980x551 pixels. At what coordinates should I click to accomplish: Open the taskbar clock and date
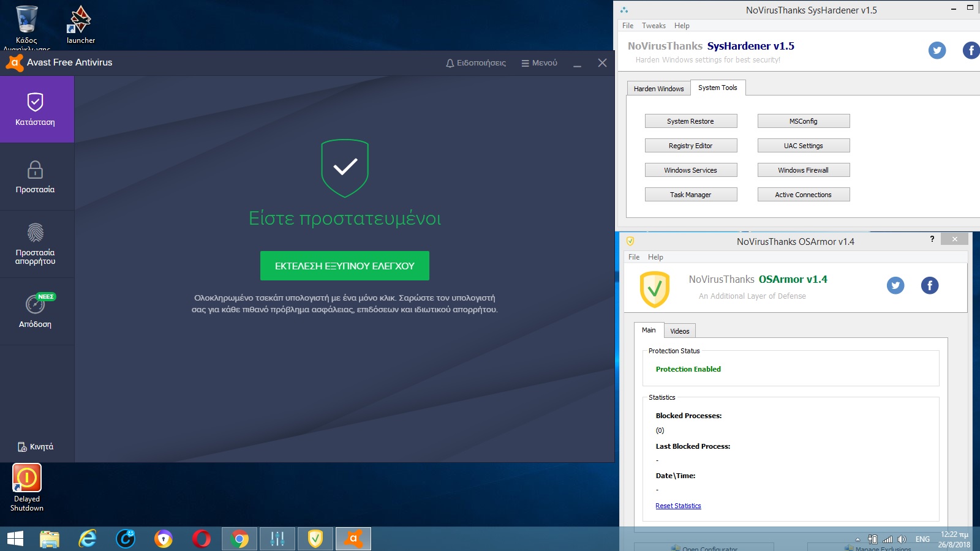point(954,539)
